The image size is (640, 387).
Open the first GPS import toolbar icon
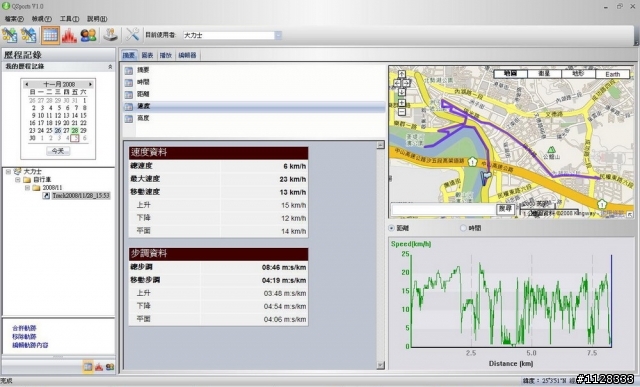[x=10, y=35]
